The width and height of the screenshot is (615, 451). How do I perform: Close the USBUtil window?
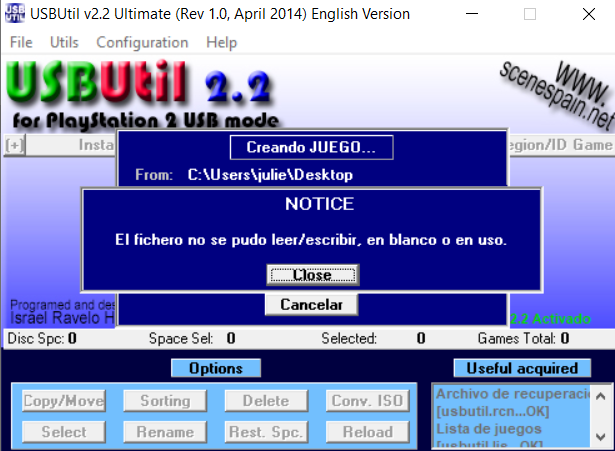[589, 14]
